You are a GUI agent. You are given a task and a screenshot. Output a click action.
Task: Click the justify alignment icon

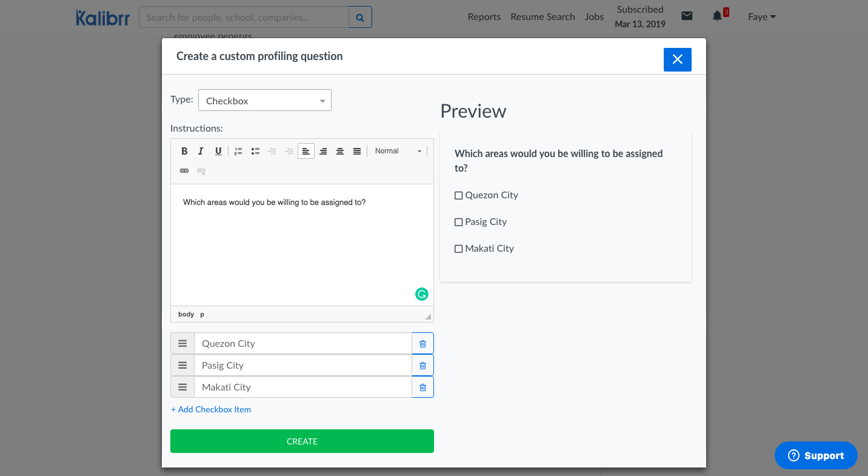tap(357, 151)
